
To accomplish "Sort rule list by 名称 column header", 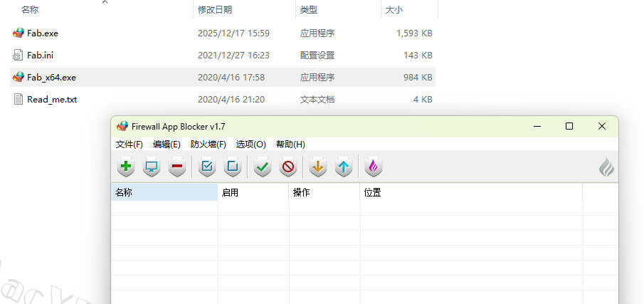I will [x=164, y=192].
